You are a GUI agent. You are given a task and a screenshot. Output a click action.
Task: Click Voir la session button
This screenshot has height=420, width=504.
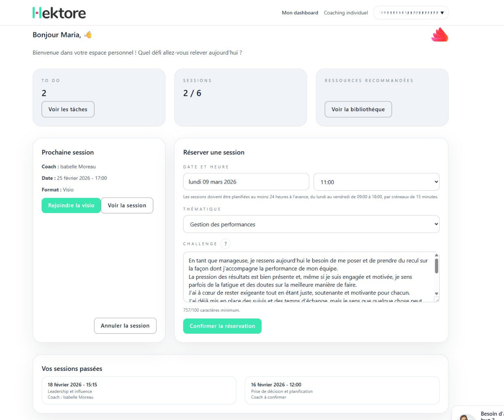[127, 205]
